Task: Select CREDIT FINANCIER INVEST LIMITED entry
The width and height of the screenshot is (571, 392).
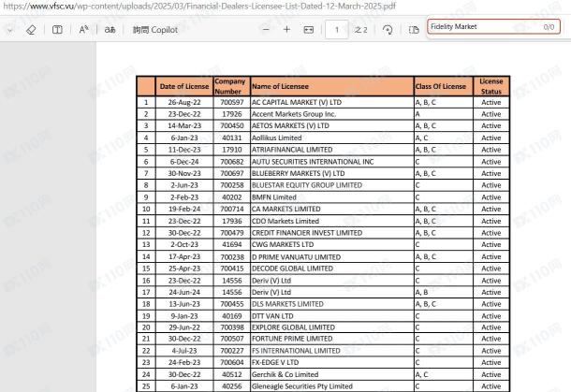Action: (x=307, y=233)
